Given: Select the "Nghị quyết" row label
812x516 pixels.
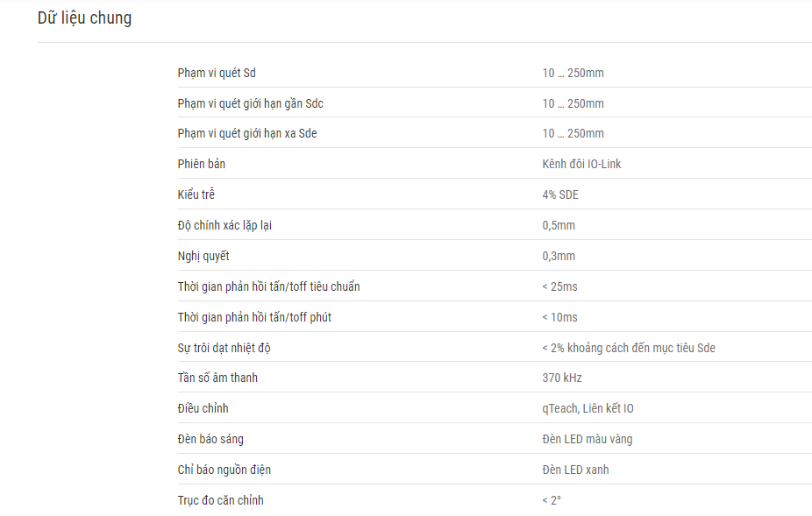Looking at the screenshot, I should [x=203, y=256].
